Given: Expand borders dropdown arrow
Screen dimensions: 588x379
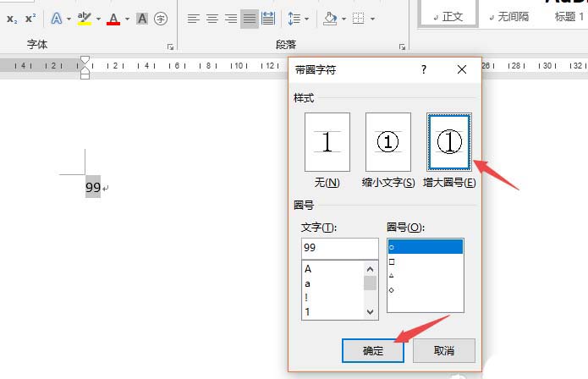Looking at the screenshot, I should (372, 19).
